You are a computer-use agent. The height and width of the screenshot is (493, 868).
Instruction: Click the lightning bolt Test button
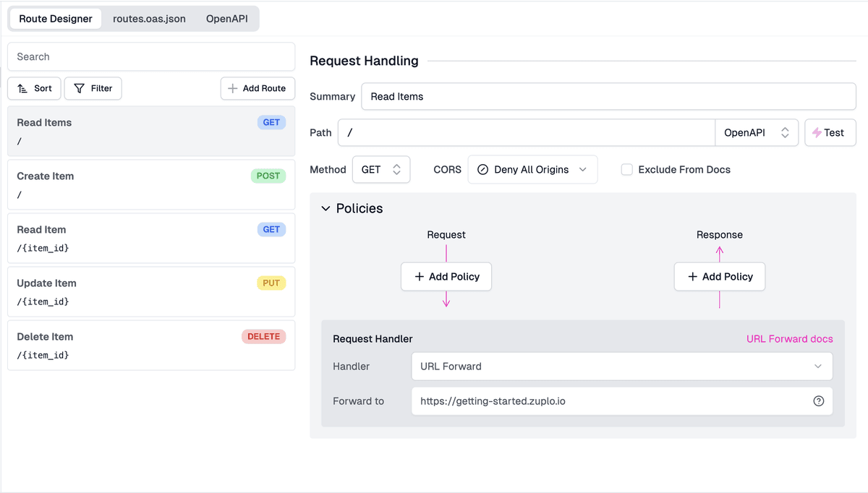click(x=830, y=133)
